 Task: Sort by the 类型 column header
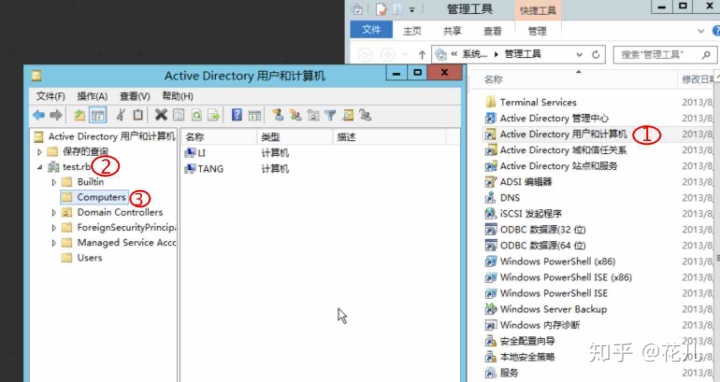click(295, 137)
